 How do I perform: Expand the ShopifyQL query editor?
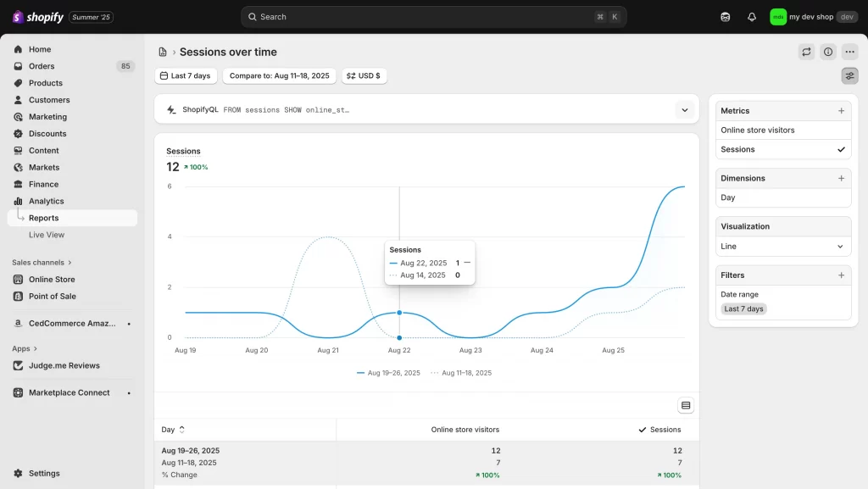tap(685, 110)
